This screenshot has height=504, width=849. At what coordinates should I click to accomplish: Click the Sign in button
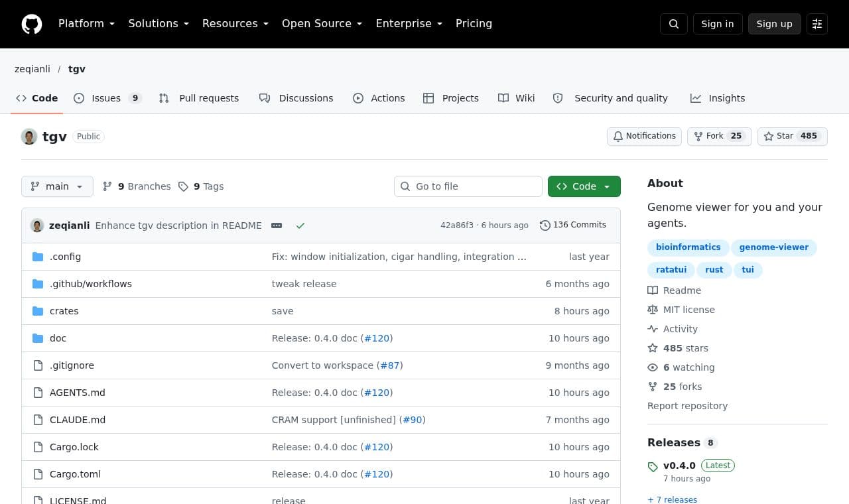point(718,24)
